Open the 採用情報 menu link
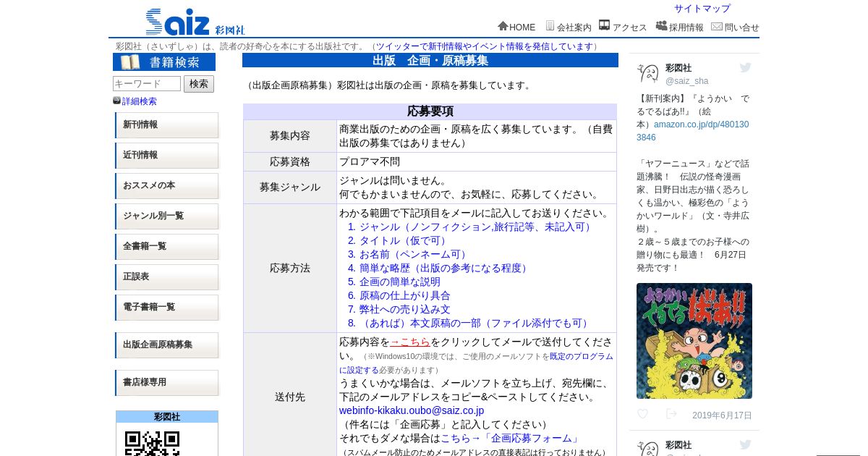Viewport: 868px width, 456px height. coord(686,28)
